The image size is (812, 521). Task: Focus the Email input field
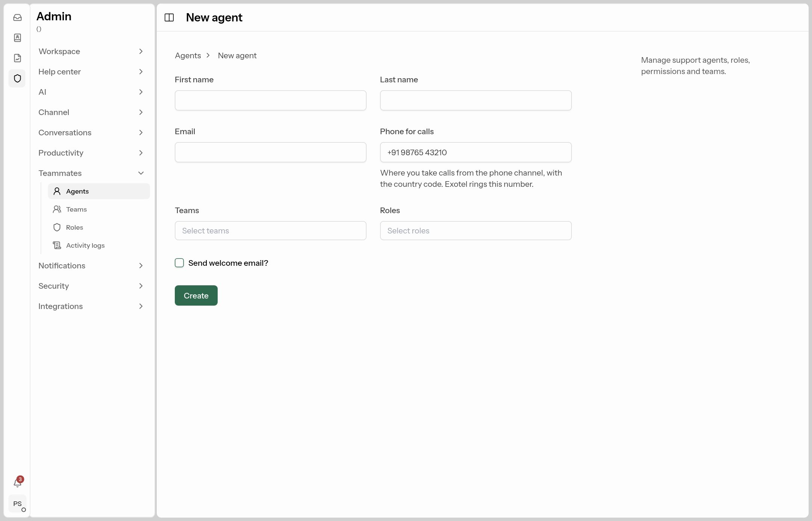[270, 152]
